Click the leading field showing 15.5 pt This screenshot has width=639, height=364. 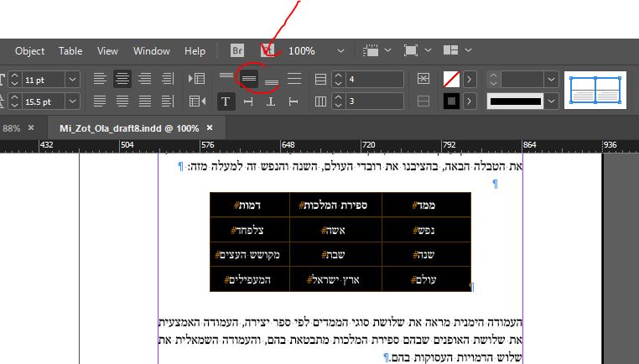[43, 101]
